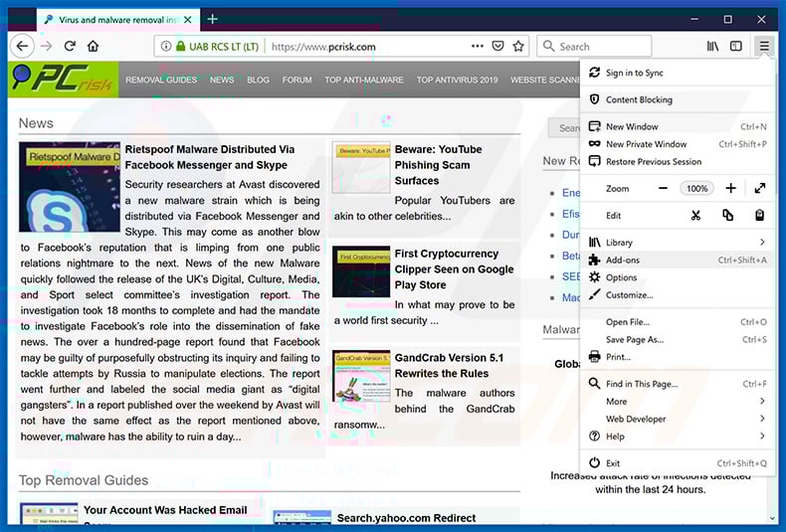Zoom in with the plus button

point(731,188)
